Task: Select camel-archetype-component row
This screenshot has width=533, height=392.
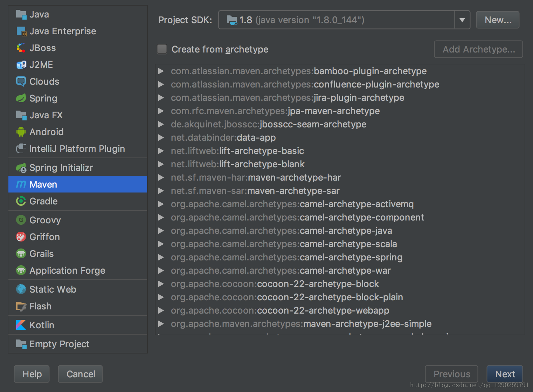Action: click(x=340, y=217)
